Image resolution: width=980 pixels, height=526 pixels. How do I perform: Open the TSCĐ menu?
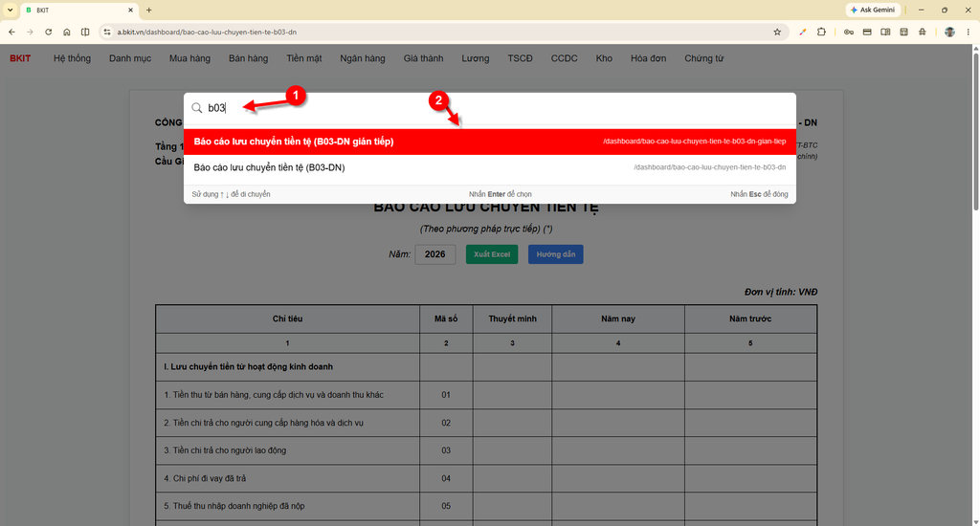(520, 58)
